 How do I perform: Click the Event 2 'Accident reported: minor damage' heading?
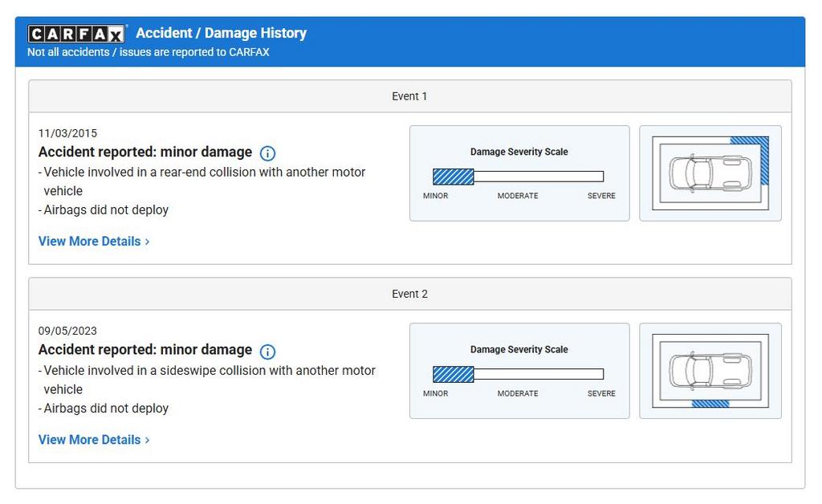click(145, 350)
